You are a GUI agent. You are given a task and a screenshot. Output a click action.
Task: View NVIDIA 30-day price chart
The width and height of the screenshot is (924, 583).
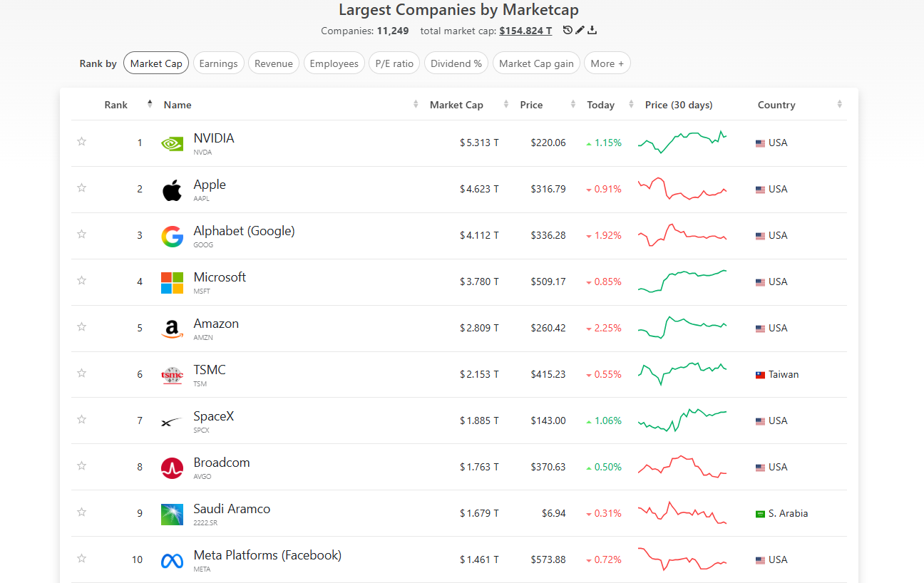[x=682, y=142]
